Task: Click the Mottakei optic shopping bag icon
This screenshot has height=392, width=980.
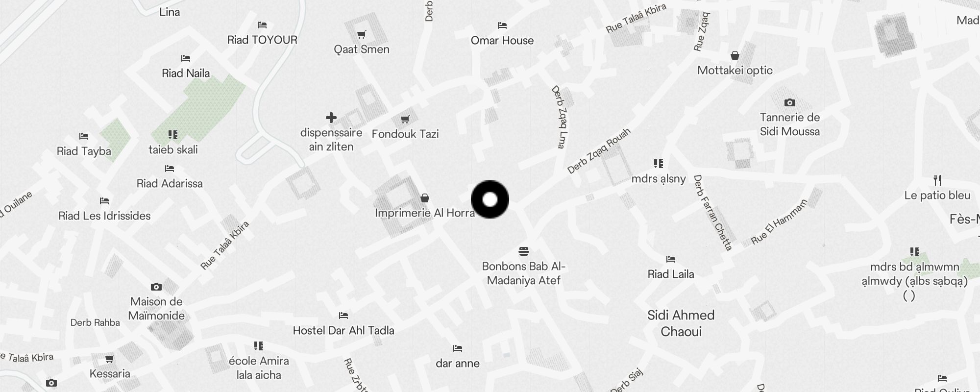Action: (x=735, y=55)
